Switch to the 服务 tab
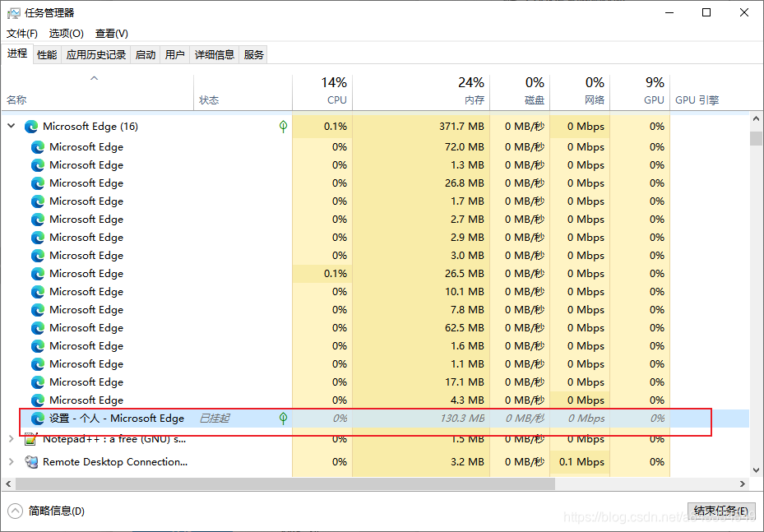Viewport: 764px width, 532px height. pos(254,55)
